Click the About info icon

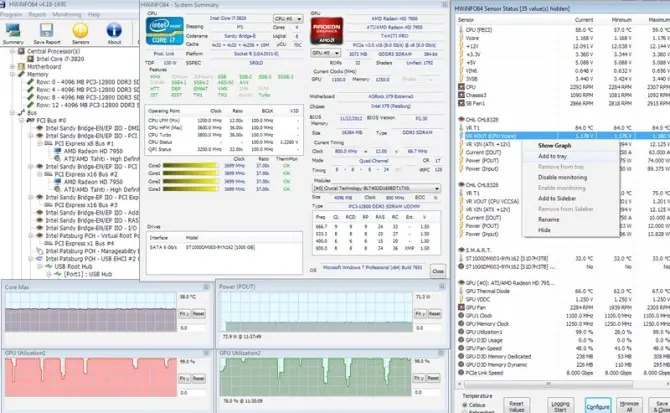coord(114,32)
